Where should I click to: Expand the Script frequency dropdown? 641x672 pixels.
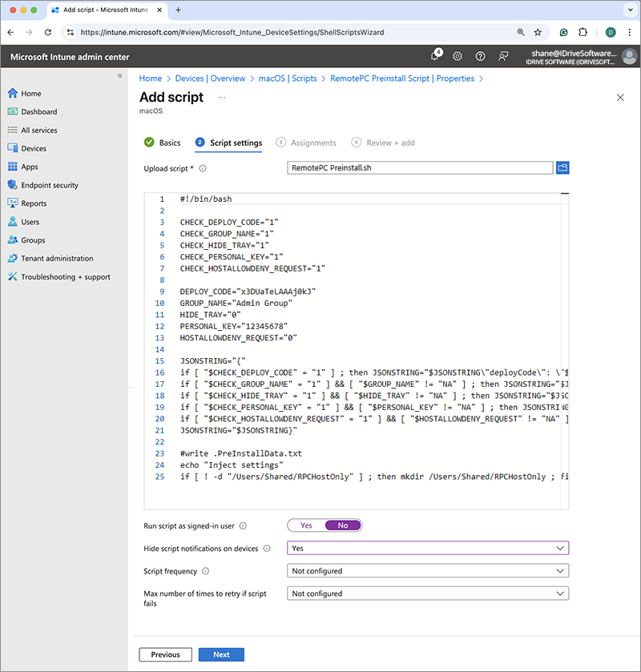(x=427, y=571)
